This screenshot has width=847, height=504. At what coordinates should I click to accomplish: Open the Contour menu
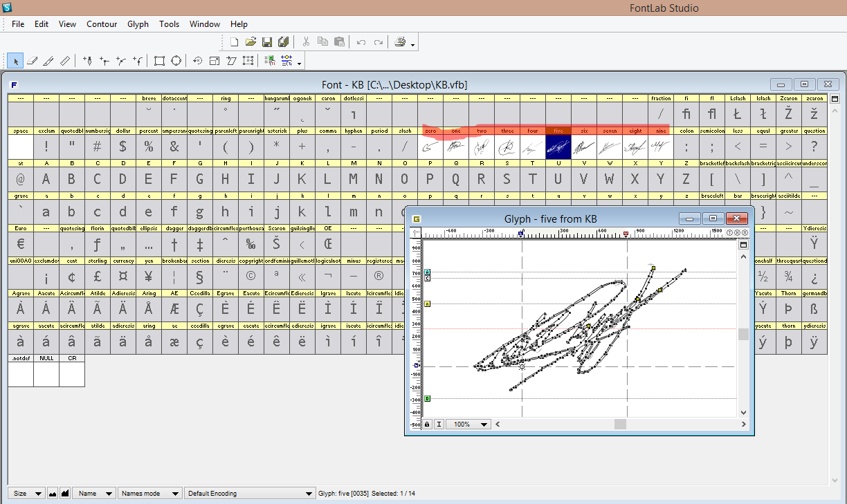[x=102, y=24]
